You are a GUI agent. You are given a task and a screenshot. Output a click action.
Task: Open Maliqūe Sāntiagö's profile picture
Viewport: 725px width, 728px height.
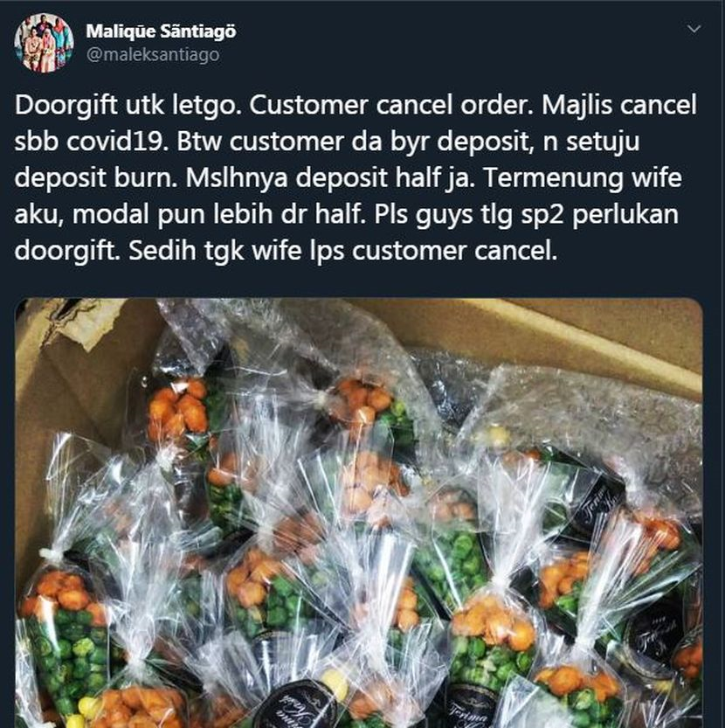[x=44, y=43]
